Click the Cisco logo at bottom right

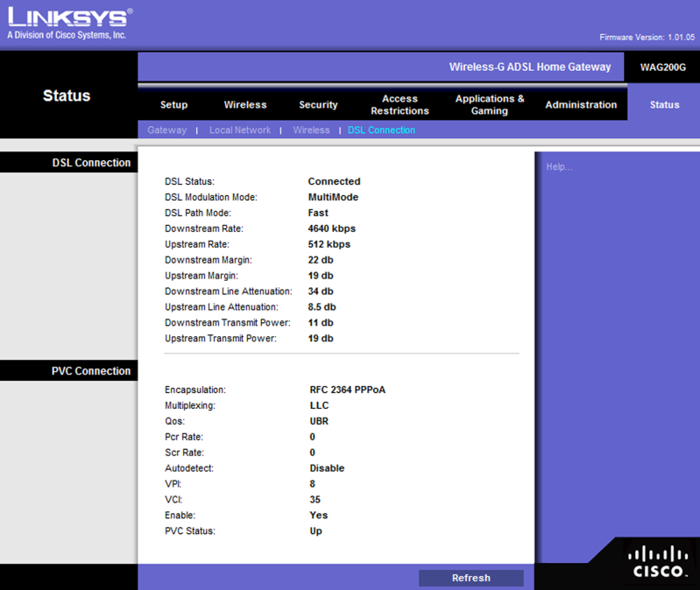(658, 561)
